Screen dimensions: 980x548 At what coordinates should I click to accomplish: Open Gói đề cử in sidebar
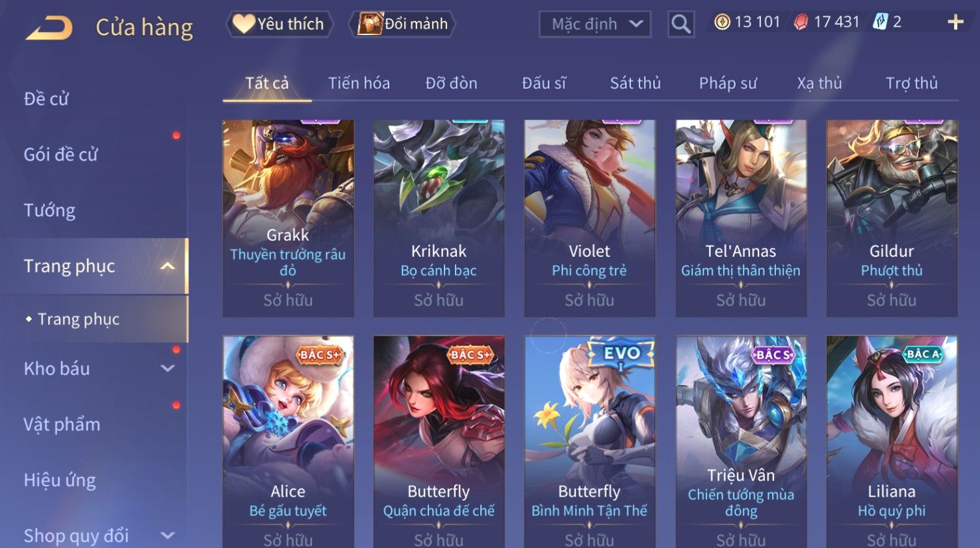click(60, 155)
